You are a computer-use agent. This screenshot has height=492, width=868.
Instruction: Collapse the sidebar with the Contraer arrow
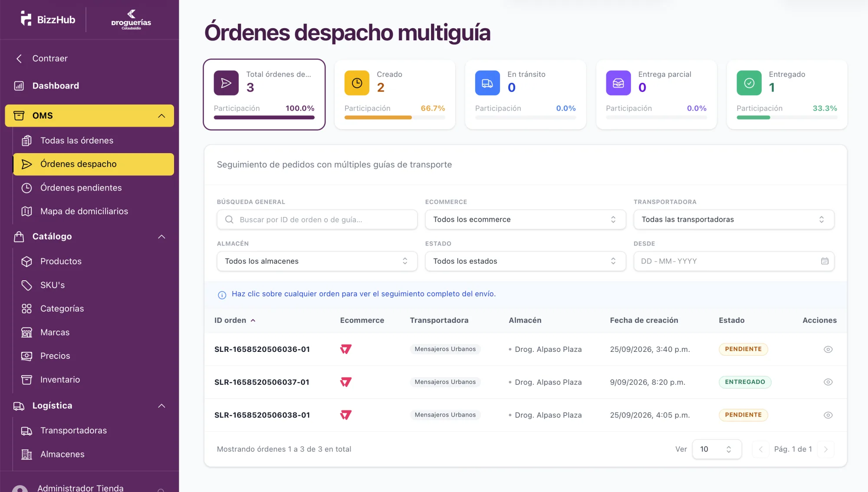point(19,59)
